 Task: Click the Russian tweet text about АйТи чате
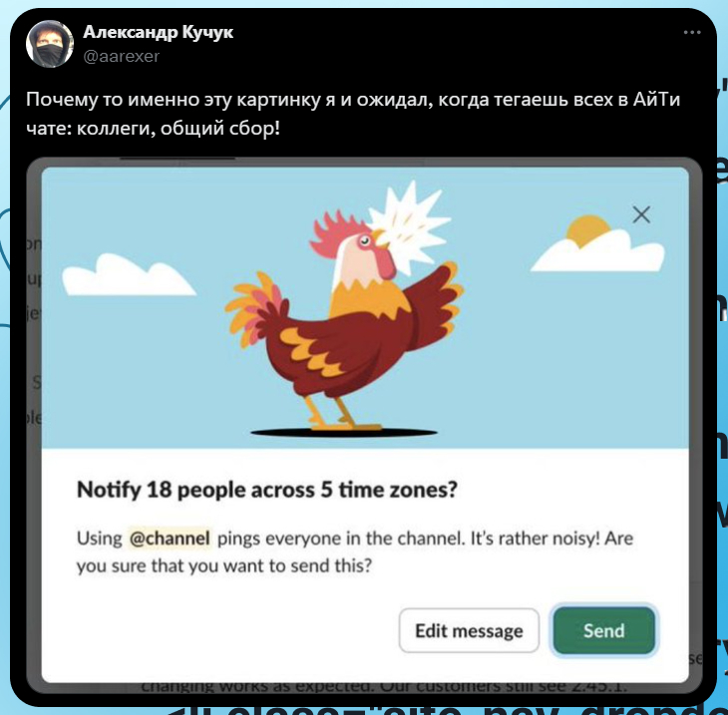pos(353,114)
